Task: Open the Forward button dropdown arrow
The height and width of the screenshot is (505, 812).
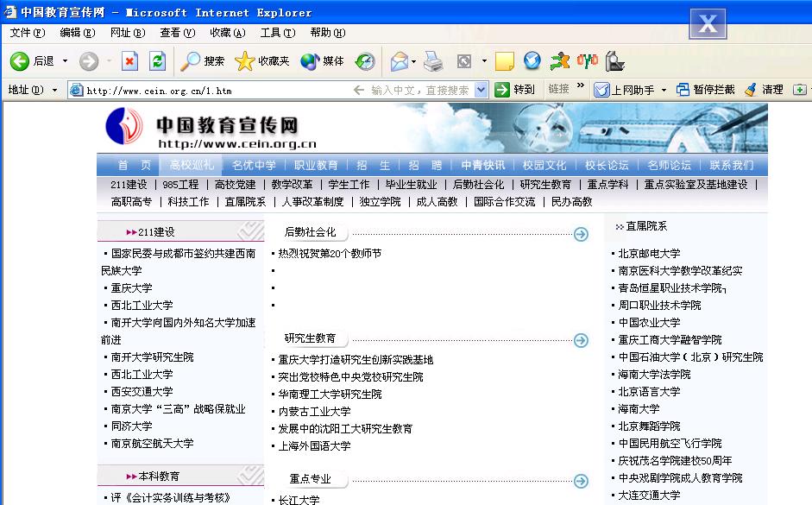Action: 110,61
